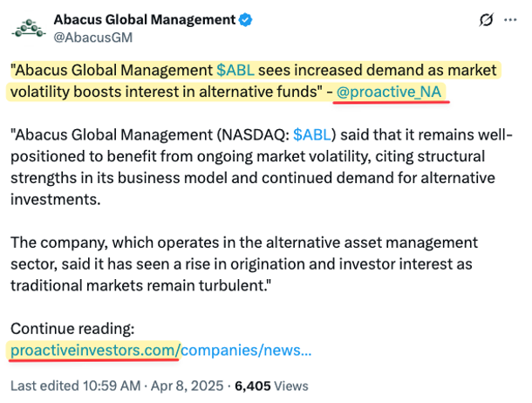This screenshot has height=403, width=532.
Task: Open the 6,405 Views count
Action: (271, 386)
